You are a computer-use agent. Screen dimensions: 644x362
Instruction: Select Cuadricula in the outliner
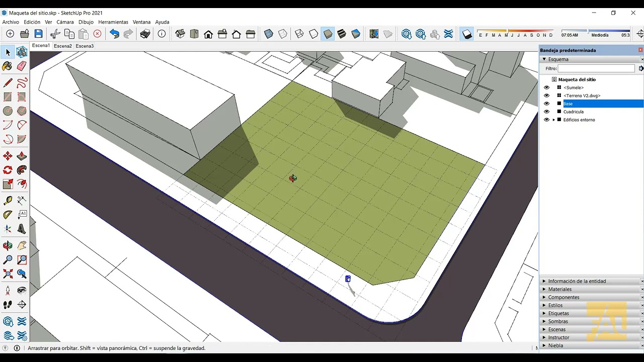pos(574,112)
